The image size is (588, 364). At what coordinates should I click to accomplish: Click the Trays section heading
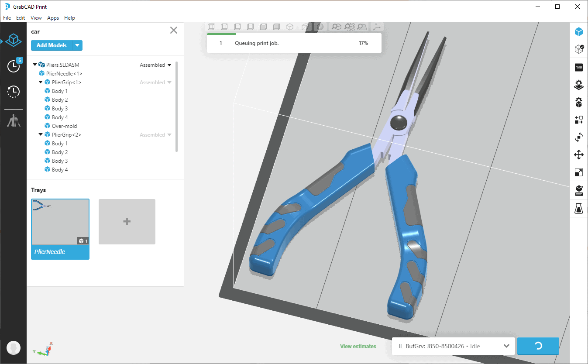tap(38, 190)
